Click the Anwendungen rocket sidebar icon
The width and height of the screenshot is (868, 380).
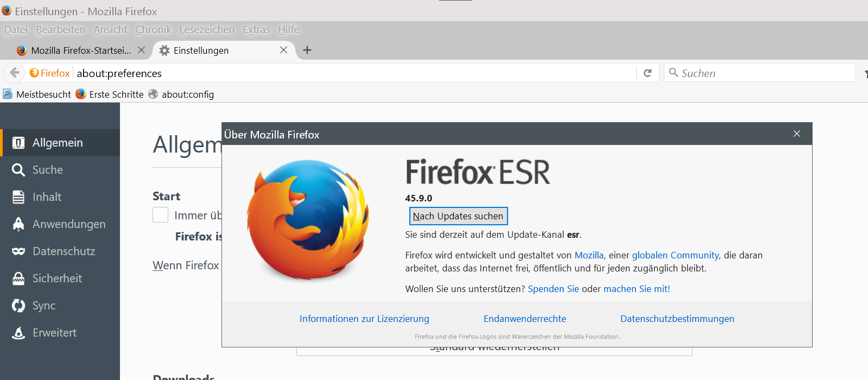[x=18, y=224]
